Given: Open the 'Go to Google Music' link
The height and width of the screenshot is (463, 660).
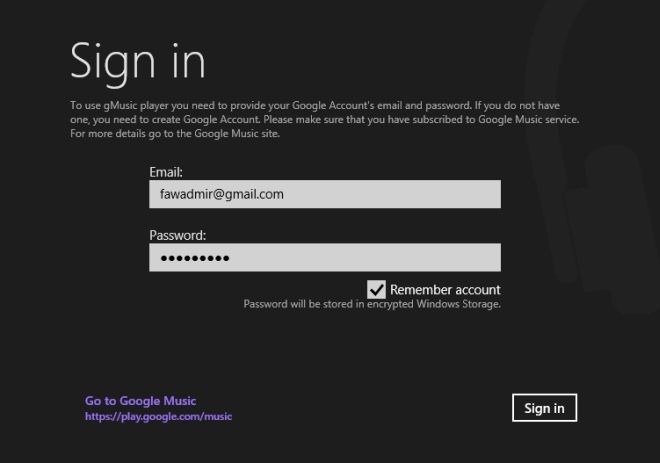Looking at the screenshot, I should tap(140, 402).
